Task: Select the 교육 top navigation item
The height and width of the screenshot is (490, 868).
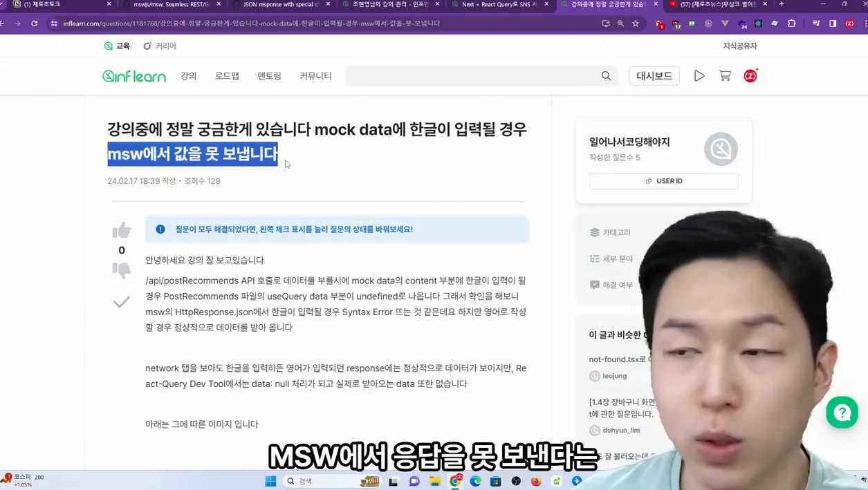Action: [x=117, y=46]
